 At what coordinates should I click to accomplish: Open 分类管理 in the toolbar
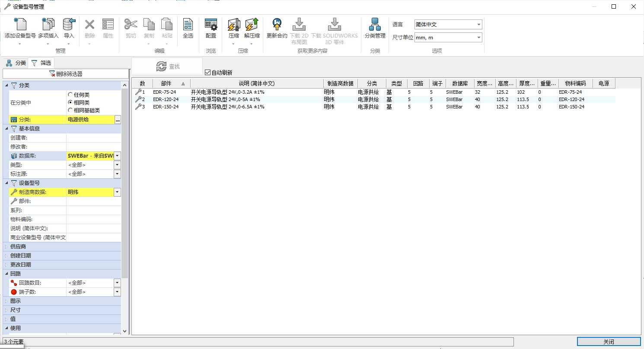375,25
